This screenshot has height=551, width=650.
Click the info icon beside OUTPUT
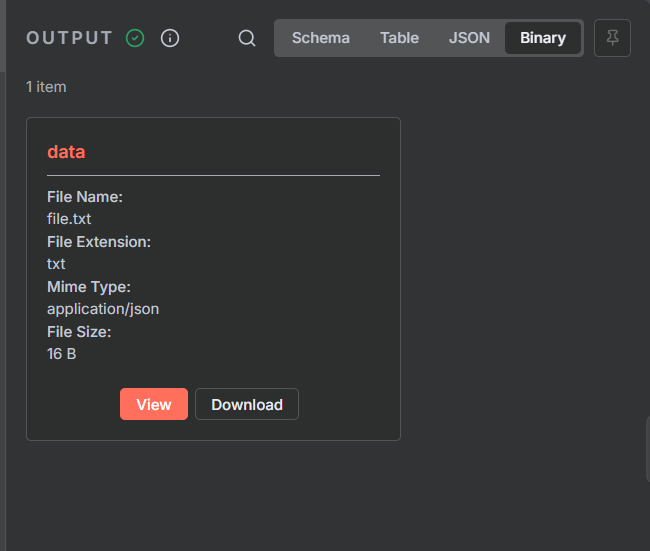point(170,38)
